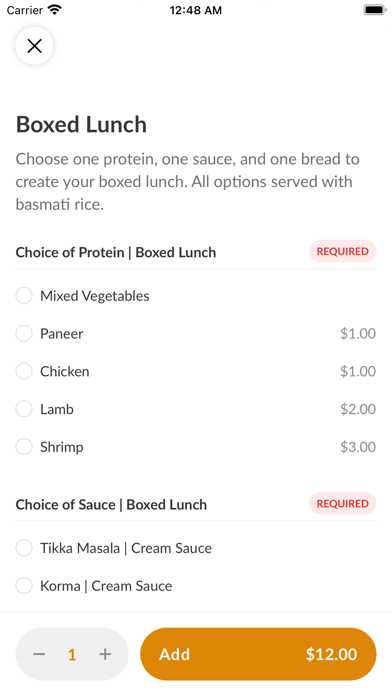Tap the REQUIRED badge for Choice of Protein

(x=342, y=251)
